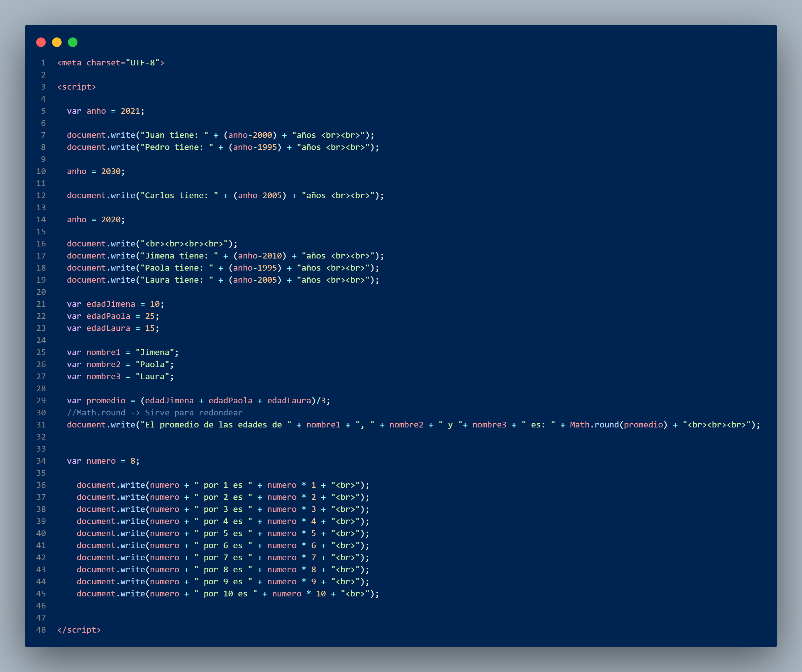
Task: Click the 'por 6 es' line
Action: click(223, 545)
